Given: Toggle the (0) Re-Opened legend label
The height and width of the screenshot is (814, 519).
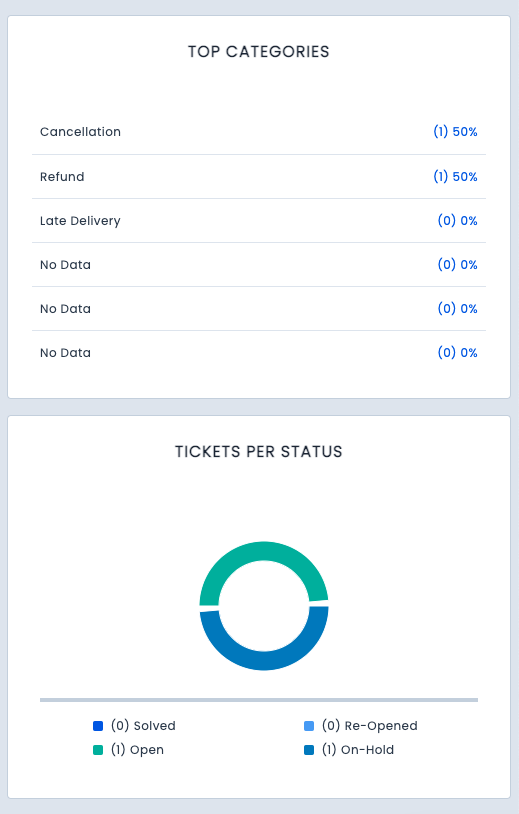Looking at the screenshot, I should (x=370, y=726).
